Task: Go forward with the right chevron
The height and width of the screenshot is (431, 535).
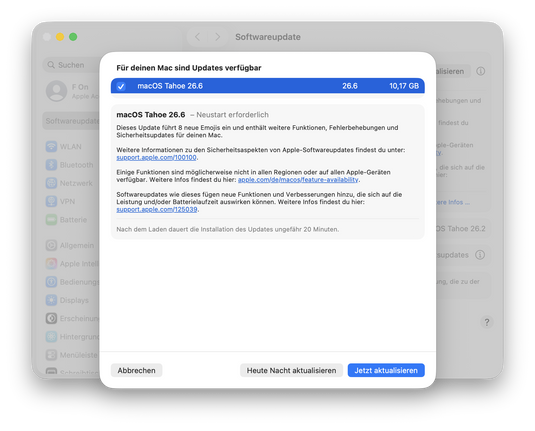Action: point(217,37)
